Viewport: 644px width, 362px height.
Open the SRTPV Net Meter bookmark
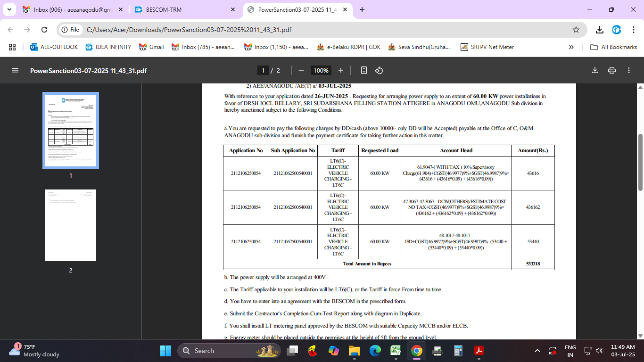coord(487,47)
